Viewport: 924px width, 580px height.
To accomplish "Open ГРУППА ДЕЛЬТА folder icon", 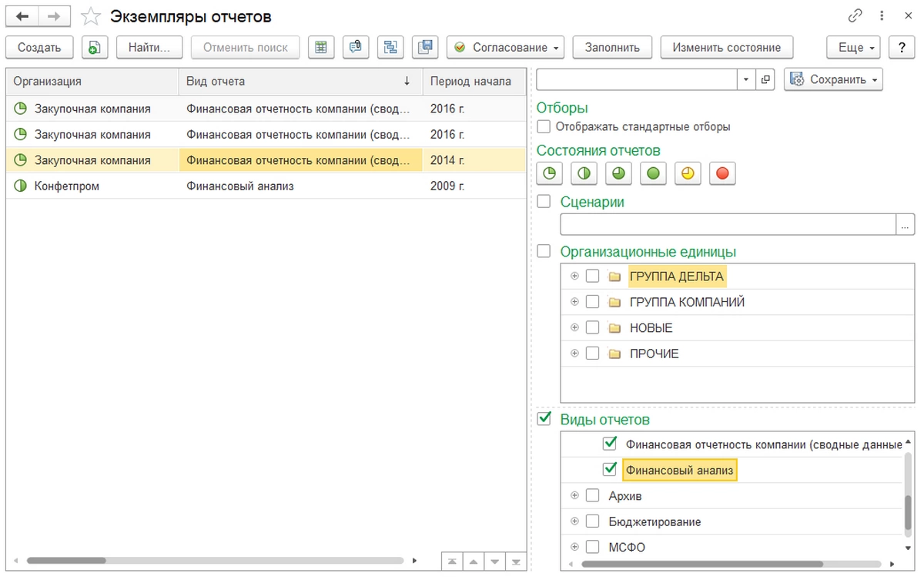I will tap(614, 277).
